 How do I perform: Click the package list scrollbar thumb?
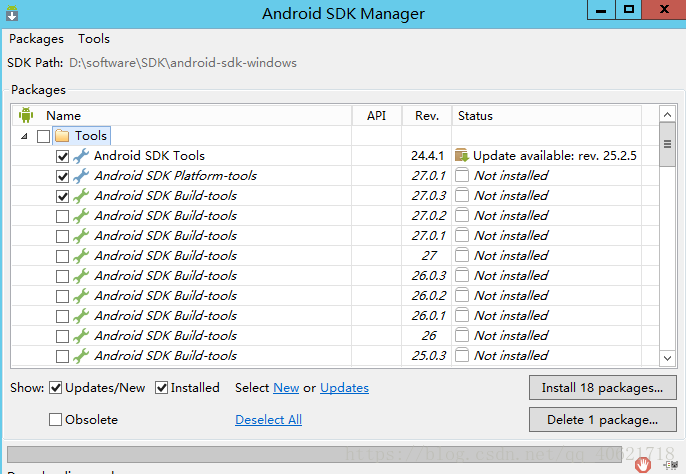click(667, 144)
